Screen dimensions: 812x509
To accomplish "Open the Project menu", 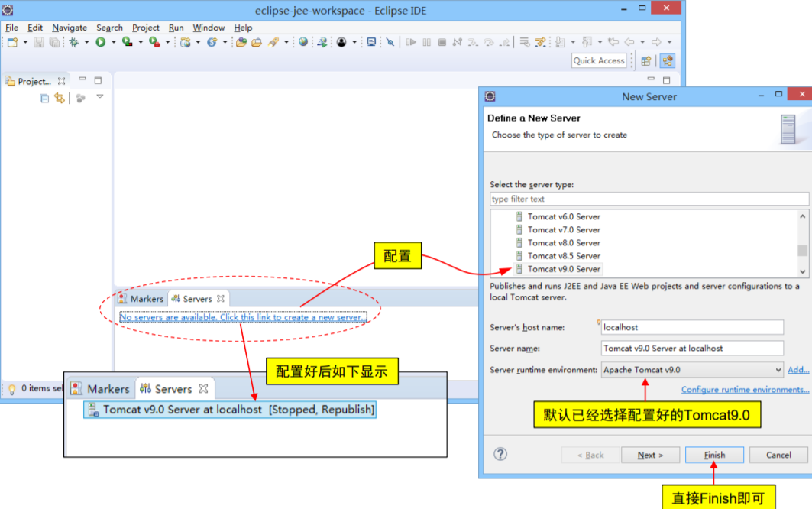I will pos(145,28).
